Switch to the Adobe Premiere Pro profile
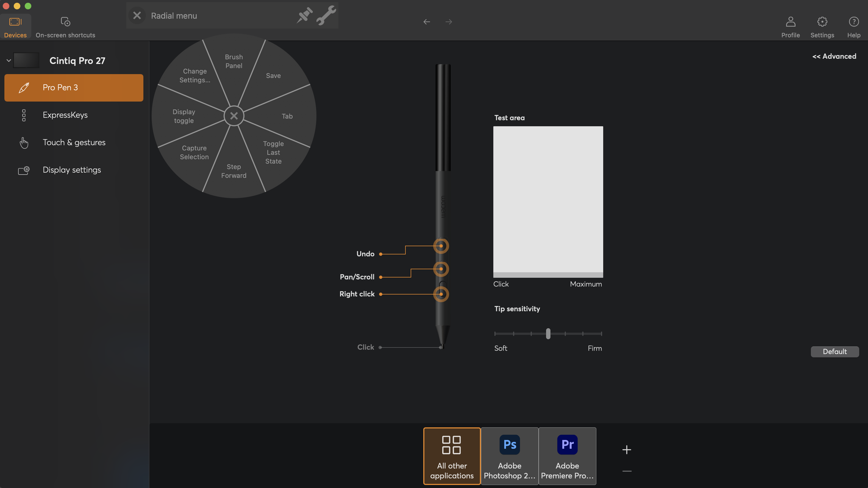The image size is (868, 488). tap(567, 456)
